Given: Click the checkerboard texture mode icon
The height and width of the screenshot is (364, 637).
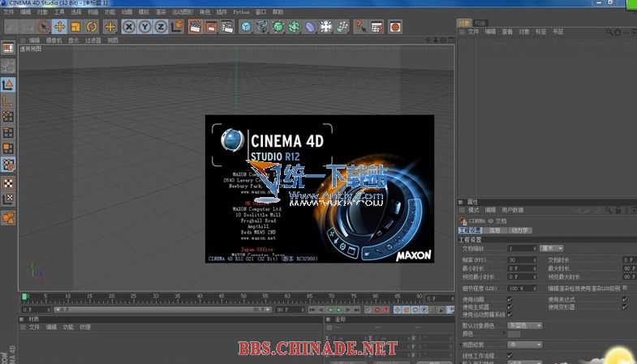Looking at the screenshot, I should (8, 183).
